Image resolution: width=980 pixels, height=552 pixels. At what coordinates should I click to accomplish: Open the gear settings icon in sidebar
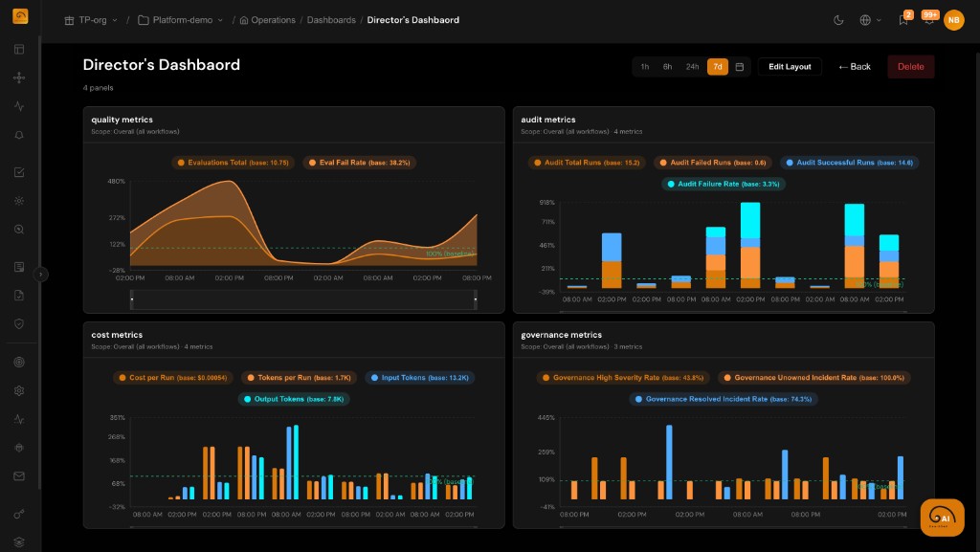pyautogui.click(x=19, y=391)
